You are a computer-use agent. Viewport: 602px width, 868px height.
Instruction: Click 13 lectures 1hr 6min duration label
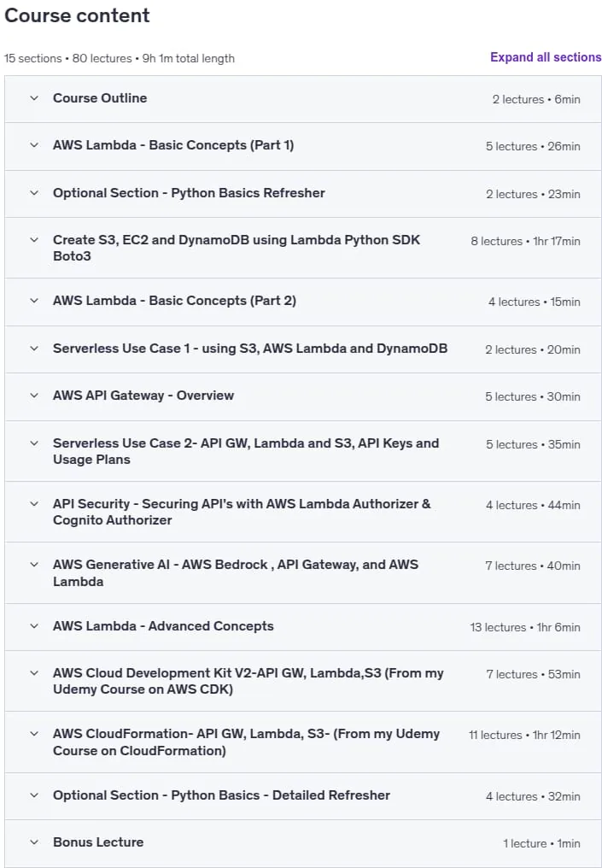(525, 627)
